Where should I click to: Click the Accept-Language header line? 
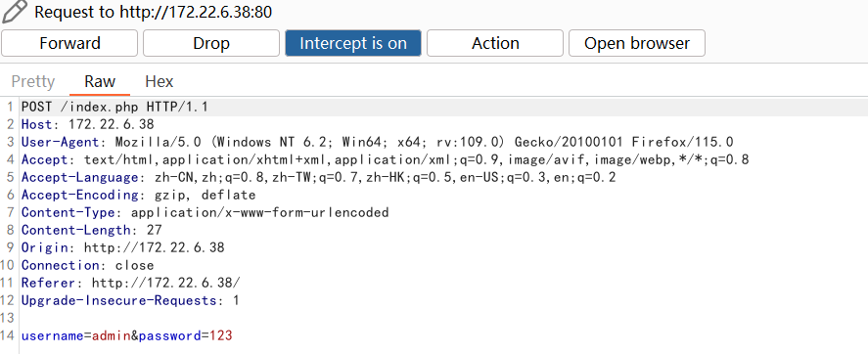(318, 178)
